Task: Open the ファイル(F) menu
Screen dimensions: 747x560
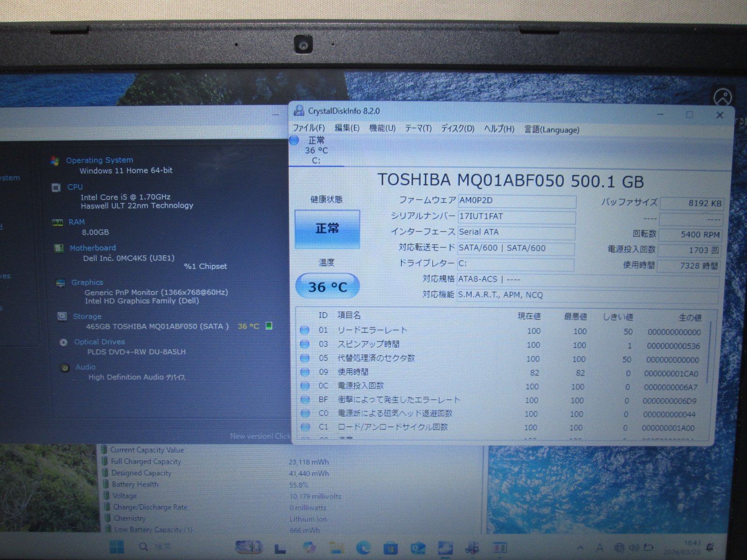Action: (309, 128)
